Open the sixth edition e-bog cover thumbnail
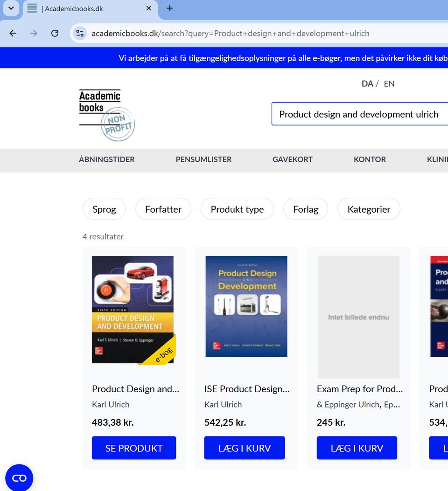The width and height of the screenshot is (448, 491). coord(133,310)
